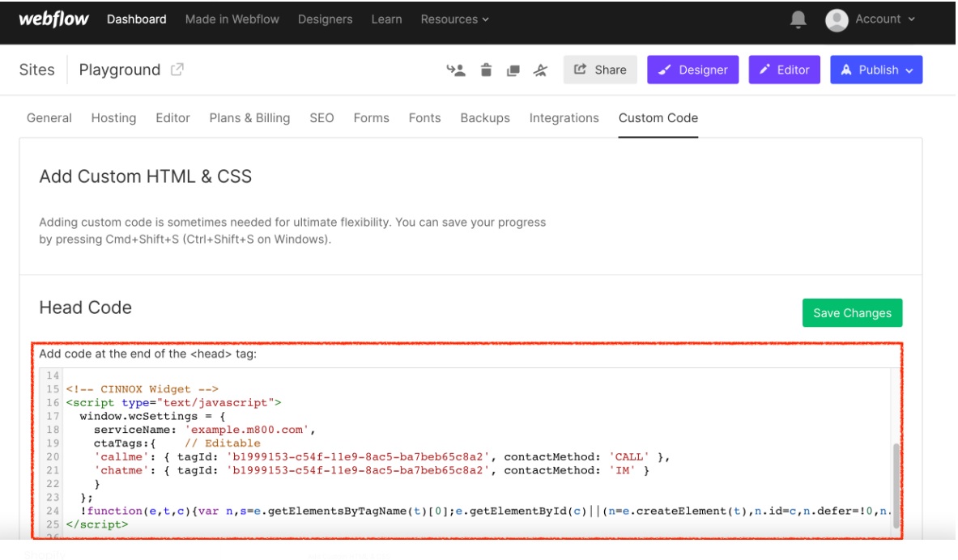The image size is (958, 560).
Task: Click the Share button
Action: pos(600,70)
